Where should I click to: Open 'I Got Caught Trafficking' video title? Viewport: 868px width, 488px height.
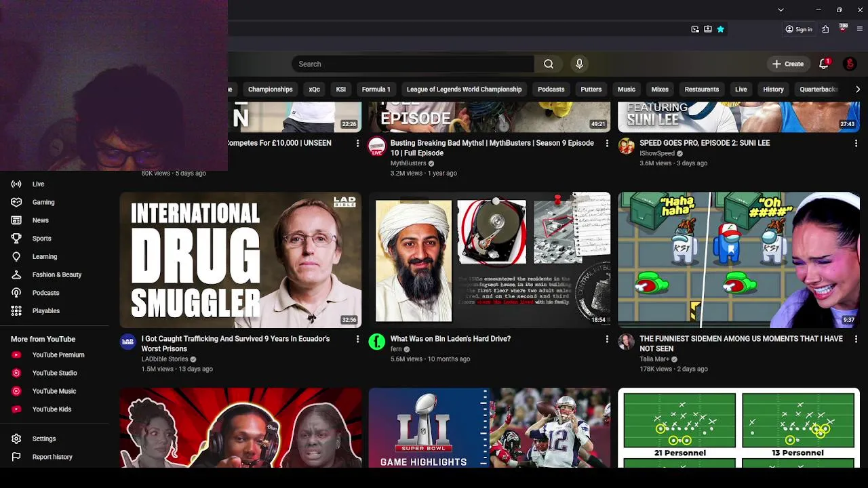(235, 344)
